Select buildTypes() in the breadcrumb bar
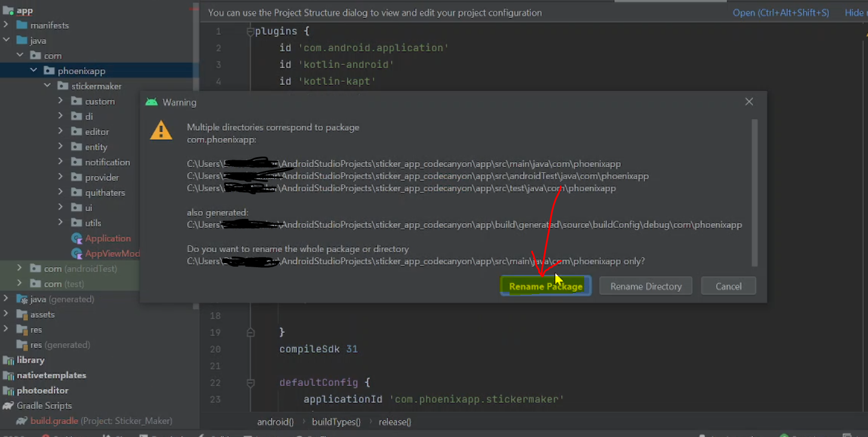Viewport: 868px width, 437px height. 336,421
